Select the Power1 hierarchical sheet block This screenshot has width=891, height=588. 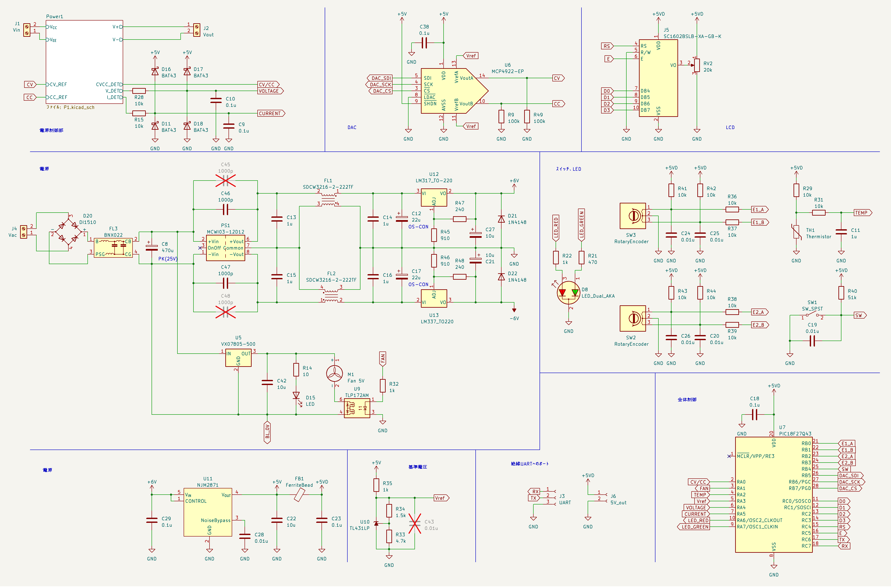pos(84,62)
